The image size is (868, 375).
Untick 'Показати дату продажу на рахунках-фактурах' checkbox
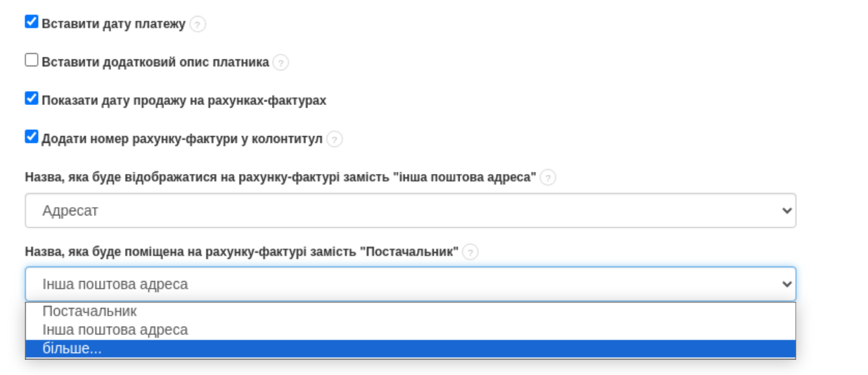[31, 98]
